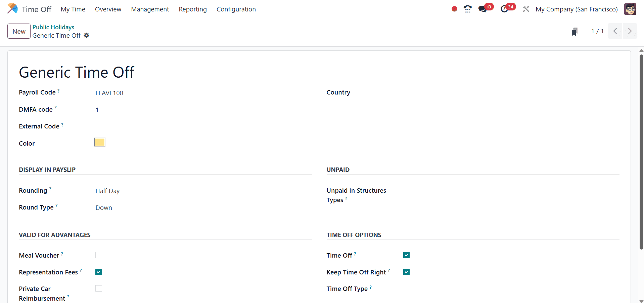This screenshot has width=644, height=303.
Task: Click the yellow Color swatch
Action: (100, 142)
